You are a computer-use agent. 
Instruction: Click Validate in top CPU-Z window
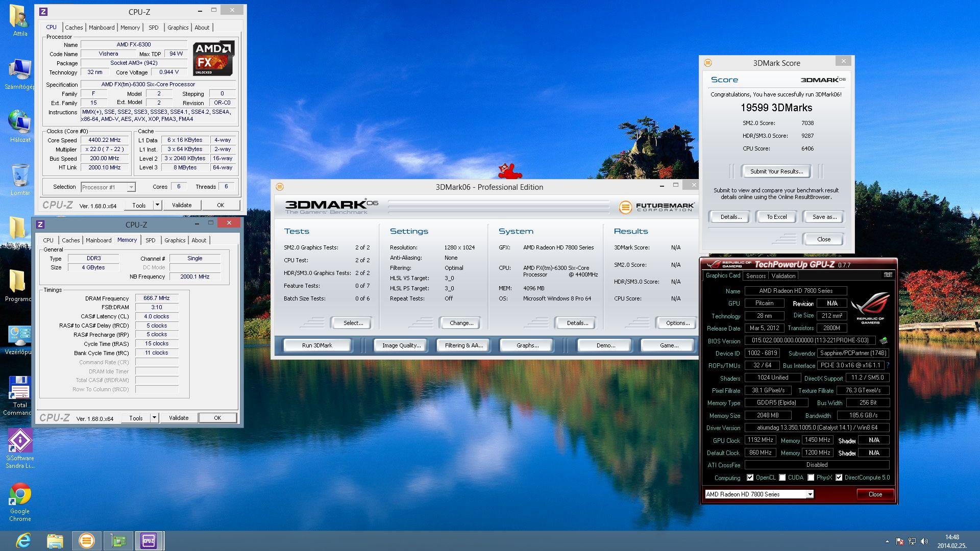182,205
